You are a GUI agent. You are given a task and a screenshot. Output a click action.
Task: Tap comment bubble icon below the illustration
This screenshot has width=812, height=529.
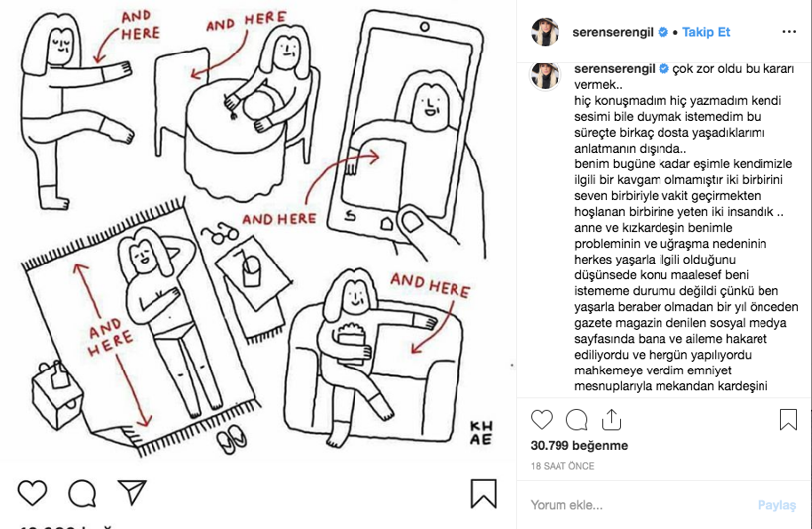(82, 493)
